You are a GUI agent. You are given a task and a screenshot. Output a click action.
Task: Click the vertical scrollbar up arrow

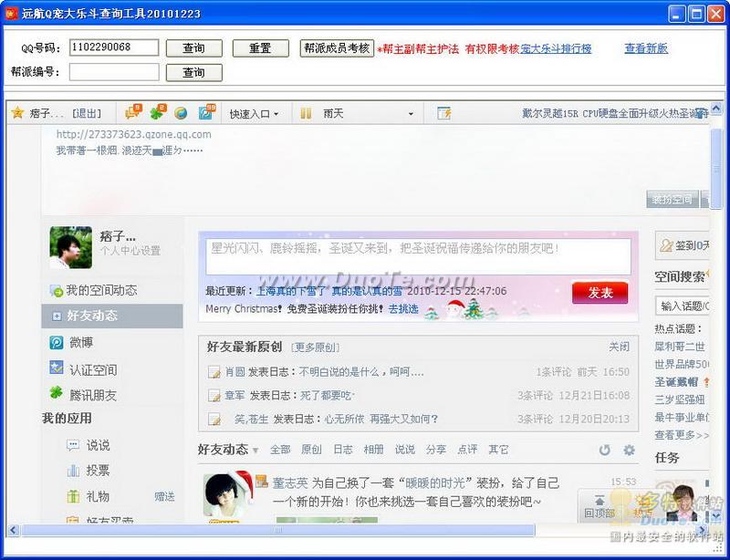(716, 109)
